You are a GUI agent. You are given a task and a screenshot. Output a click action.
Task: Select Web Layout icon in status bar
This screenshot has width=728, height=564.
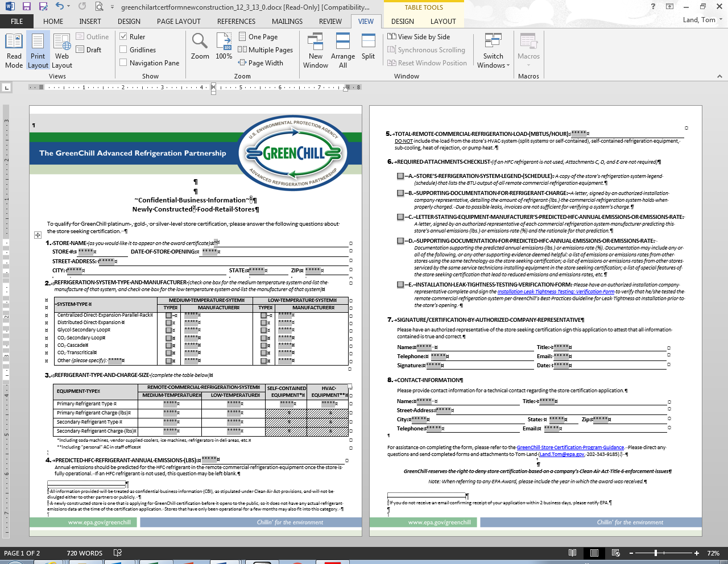coord(616,553)
